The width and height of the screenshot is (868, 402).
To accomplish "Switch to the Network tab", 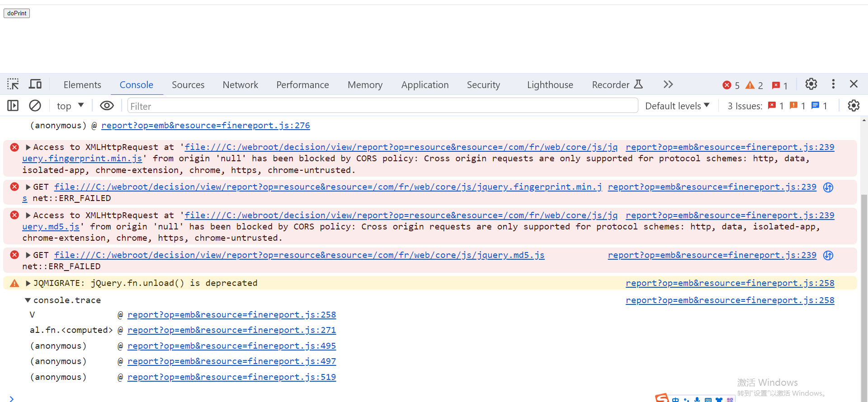I will tap(241, 84).
